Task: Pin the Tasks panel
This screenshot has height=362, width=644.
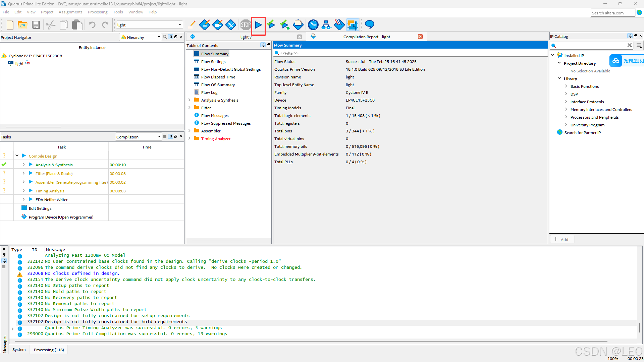Action: pos(171,136)
